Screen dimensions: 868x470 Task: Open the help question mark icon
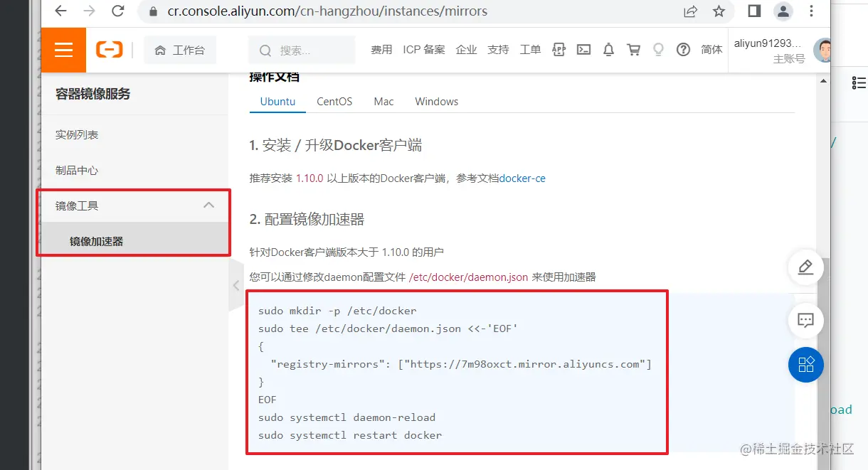click(683, 50)
